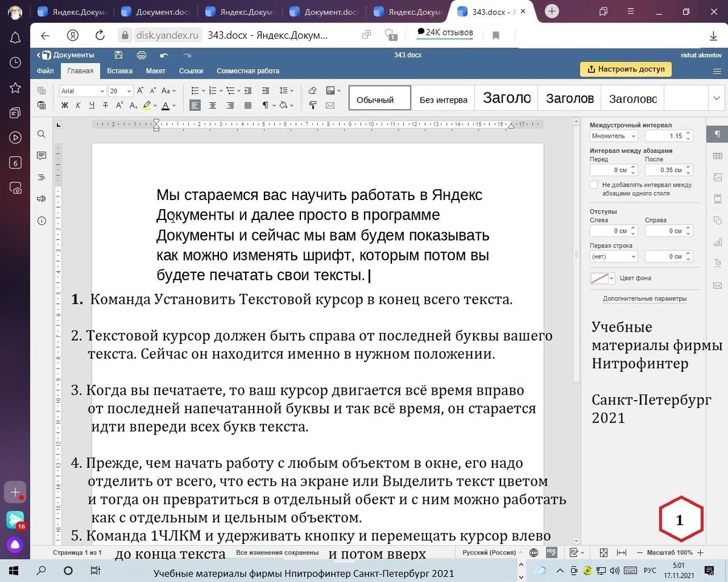Apply italic formatting with the K icon

tap(78, 105)
